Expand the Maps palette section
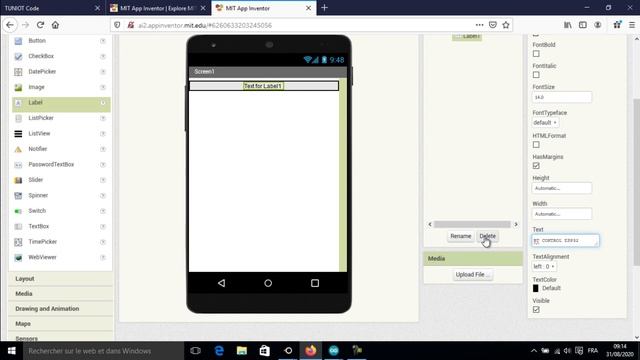Screen dimensions: 640x360 60,324
